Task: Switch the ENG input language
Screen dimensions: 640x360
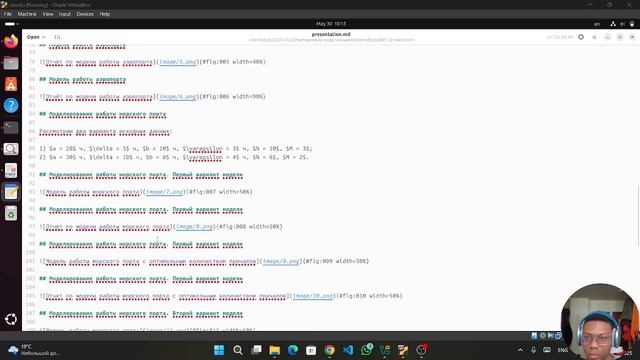Action: pos(562,350)
